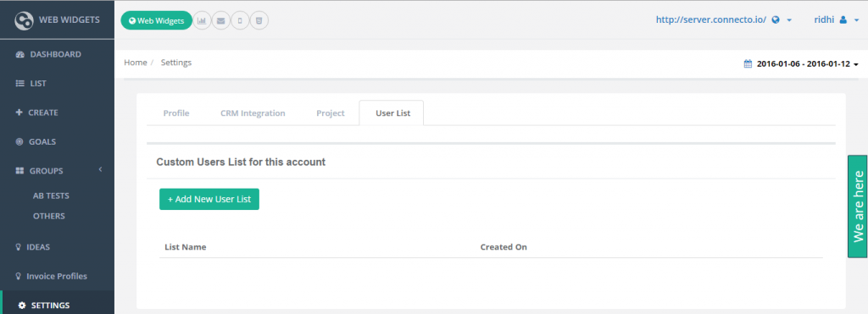Click the calendar icon by the date range
The height and width of the screenshot is (314, 868).
[748, 63]
